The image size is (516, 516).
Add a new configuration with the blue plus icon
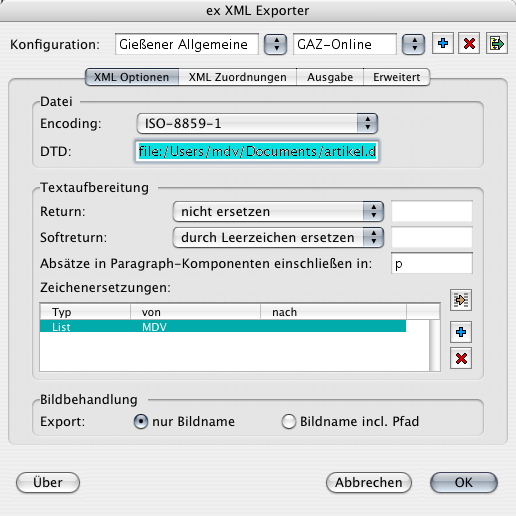pos(443,43)
